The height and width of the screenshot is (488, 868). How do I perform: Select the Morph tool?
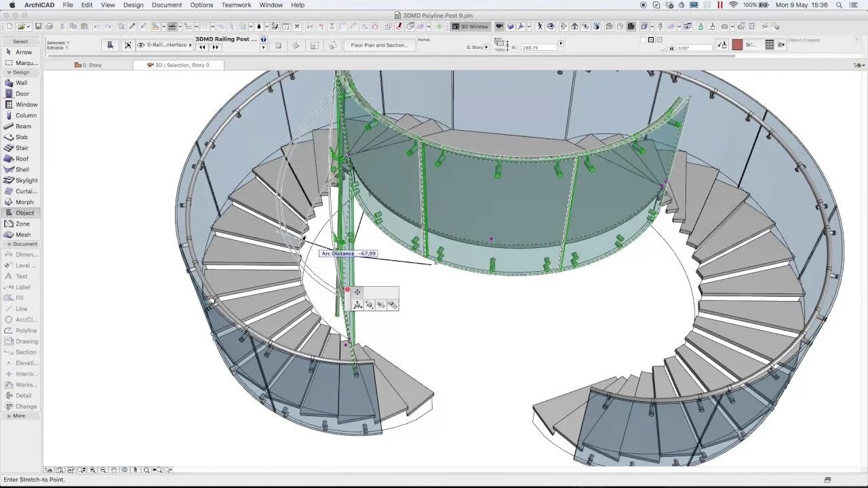coord(20,202)
